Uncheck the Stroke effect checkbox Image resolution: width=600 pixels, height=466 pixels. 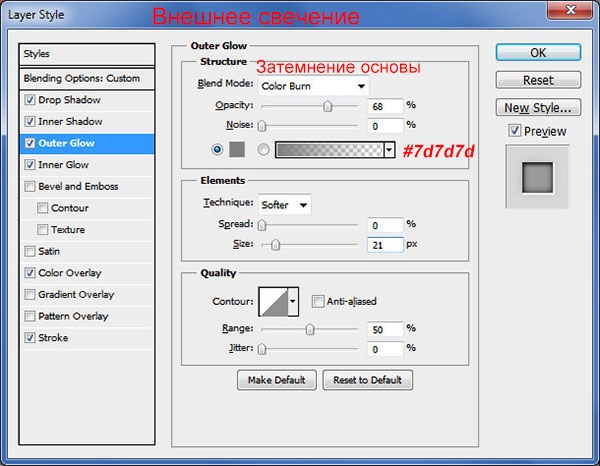(x=30, y=337)
